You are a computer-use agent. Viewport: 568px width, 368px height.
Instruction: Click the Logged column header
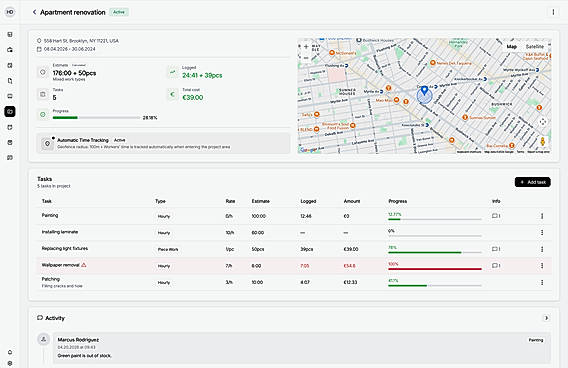tap(308, 201)
